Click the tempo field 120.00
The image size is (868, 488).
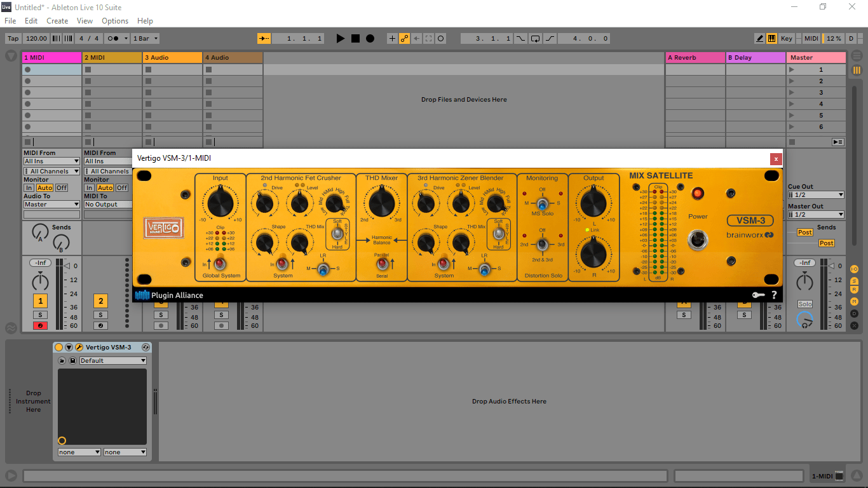click(37, 39)
